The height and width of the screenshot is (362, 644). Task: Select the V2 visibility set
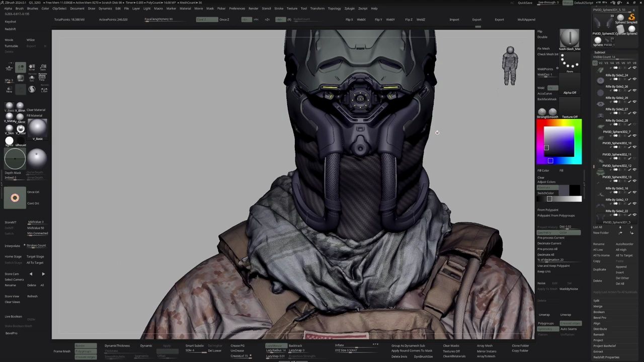click(601, 63)
